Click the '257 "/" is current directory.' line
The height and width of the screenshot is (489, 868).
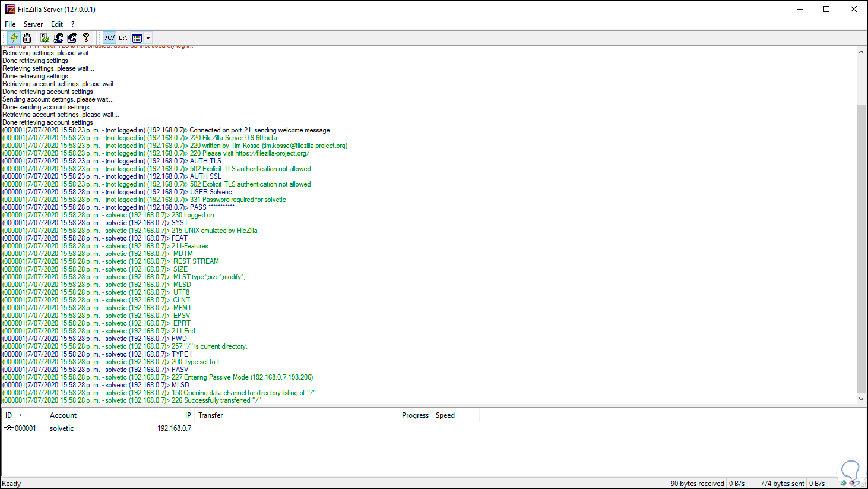tap(125, 346)
